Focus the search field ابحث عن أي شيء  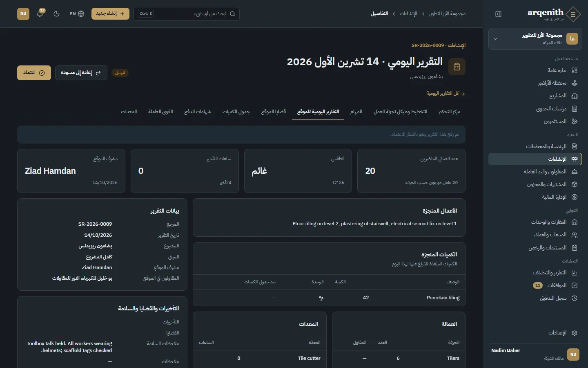[187, 13]
